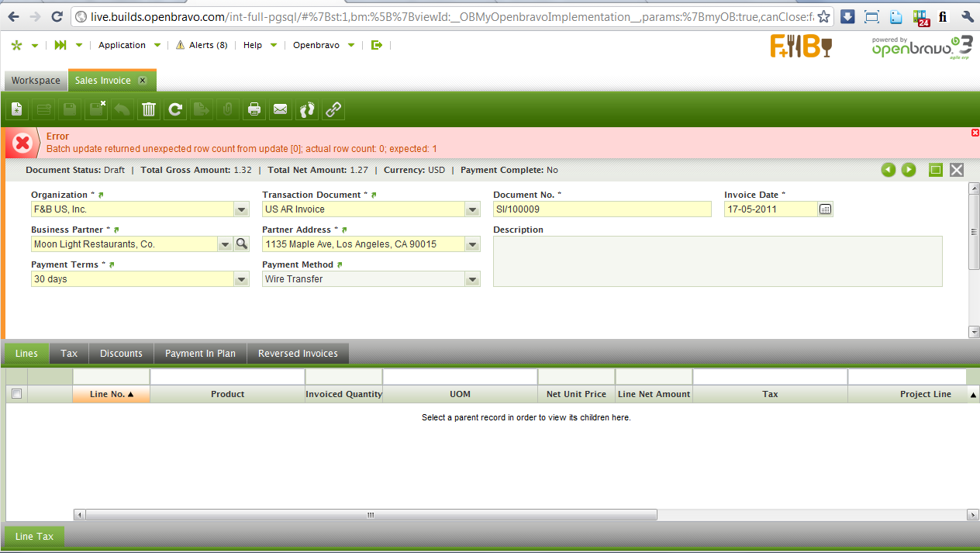This screenshot has height=553, width=980.
Task: Click the chain link icon in toolbar
Action: click(x=333, y=110)
